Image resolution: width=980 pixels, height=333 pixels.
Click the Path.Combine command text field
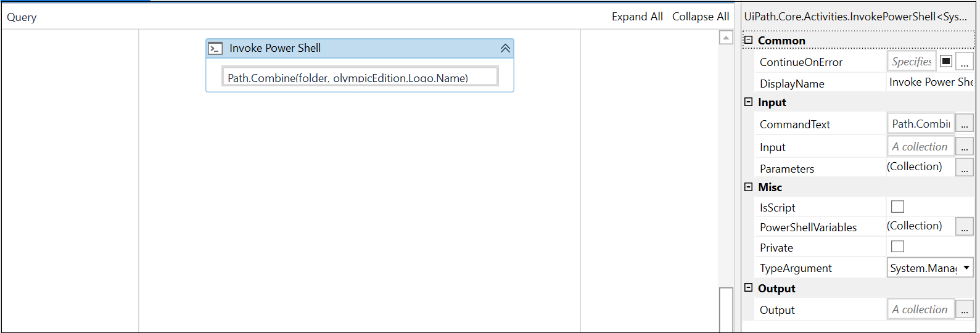pos(360,76)
